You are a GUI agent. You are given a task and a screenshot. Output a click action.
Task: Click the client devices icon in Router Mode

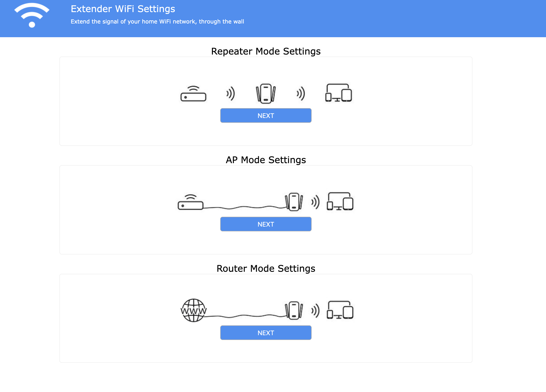[x=340, y=310]
